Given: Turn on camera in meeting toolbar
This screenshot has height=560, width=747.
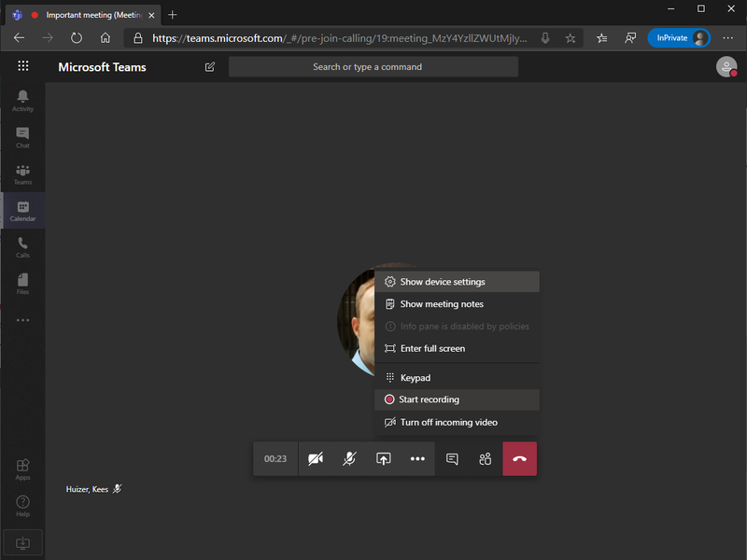Looking at the screenshot, I should click(316, 458).
